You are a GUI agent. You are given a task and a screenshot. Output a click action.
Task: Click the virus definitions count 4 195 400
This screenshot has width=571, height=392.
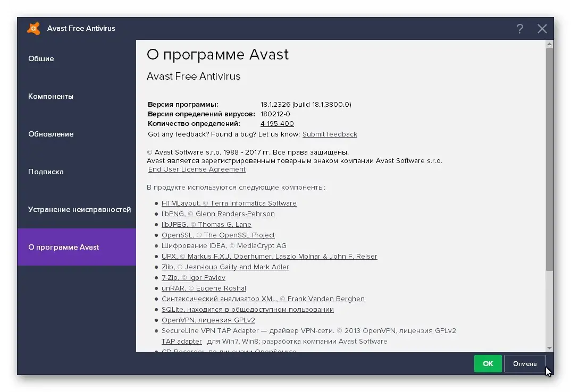pos(276,123)
